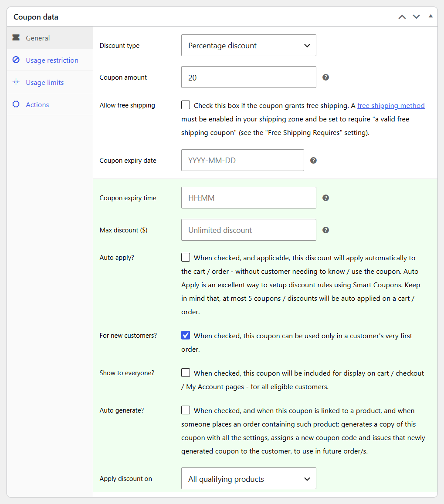This screenshot has height=504, width=444.
Task: Open help tooltip for Coupon expiry date
Action: coord(313,160)
